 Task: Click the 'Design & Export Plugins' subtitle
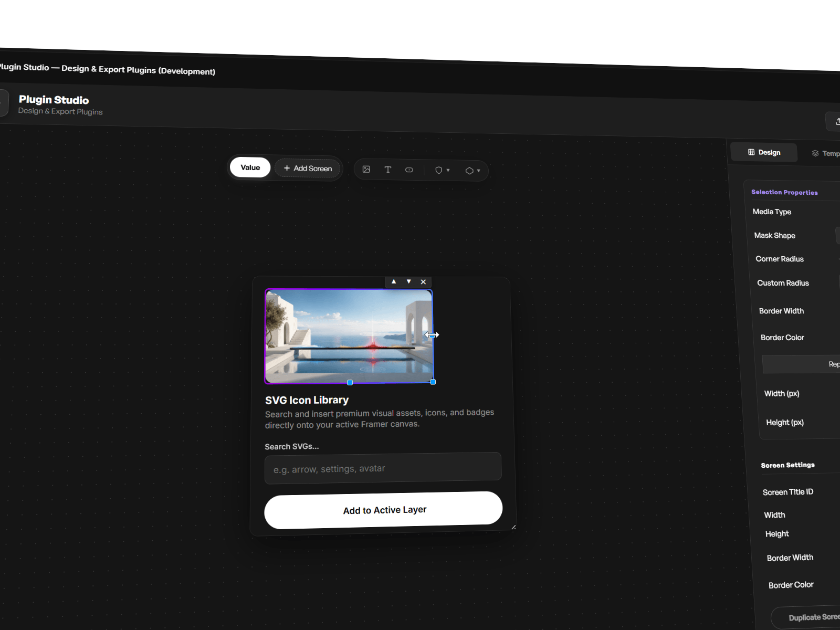tap(60, 111)
